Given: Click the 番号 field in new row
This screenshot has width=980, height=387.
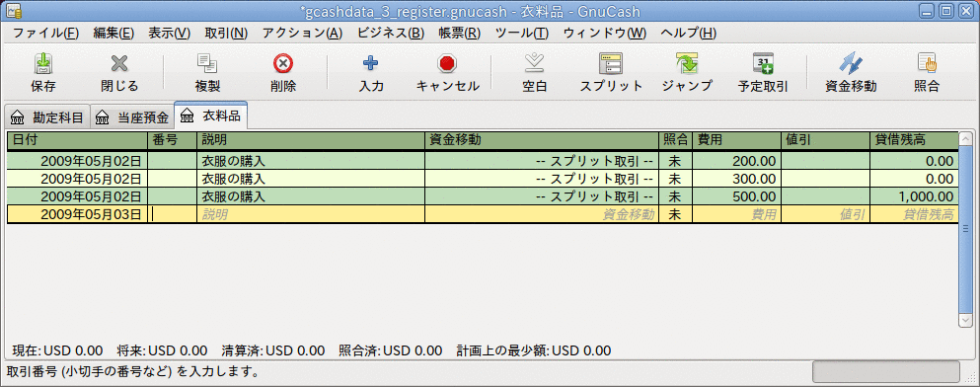Looking at the screenshot, I should coord(173,214).
